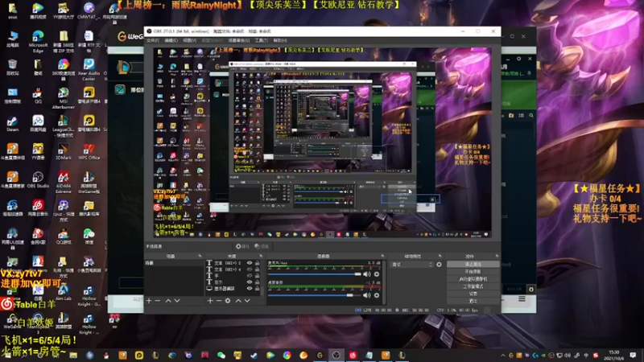Adjust the microphone/Aux volume slider
The image size is (644, 362).
click(x=314, y=274)
